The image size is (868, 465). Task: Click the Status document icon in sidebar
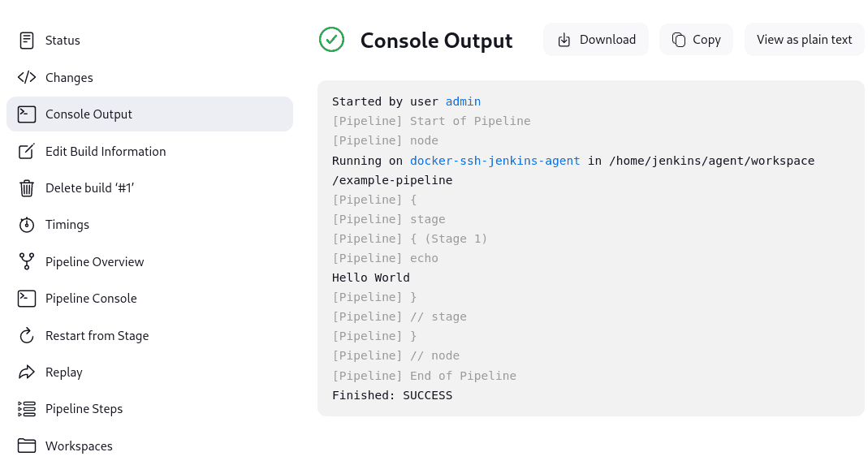click(27, 41)
